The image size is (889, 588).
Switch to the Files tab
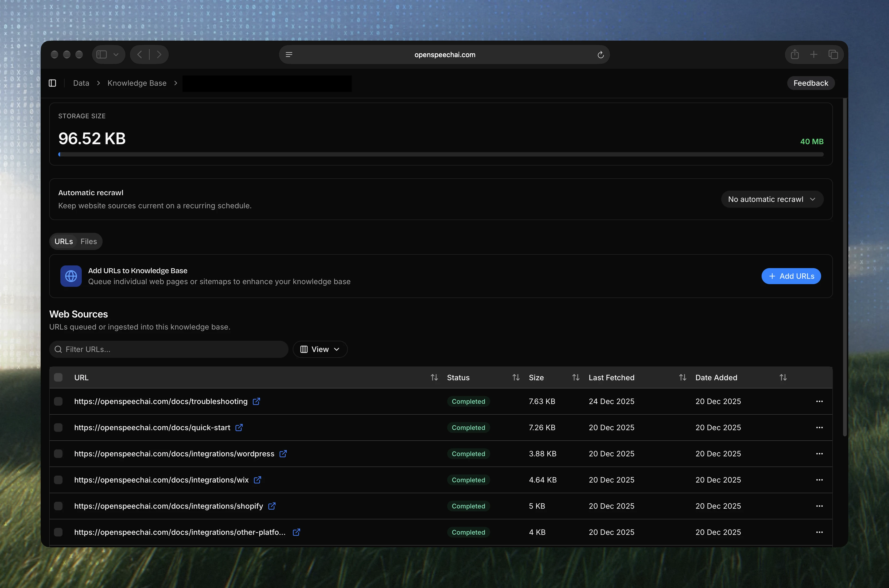(88, 241)
